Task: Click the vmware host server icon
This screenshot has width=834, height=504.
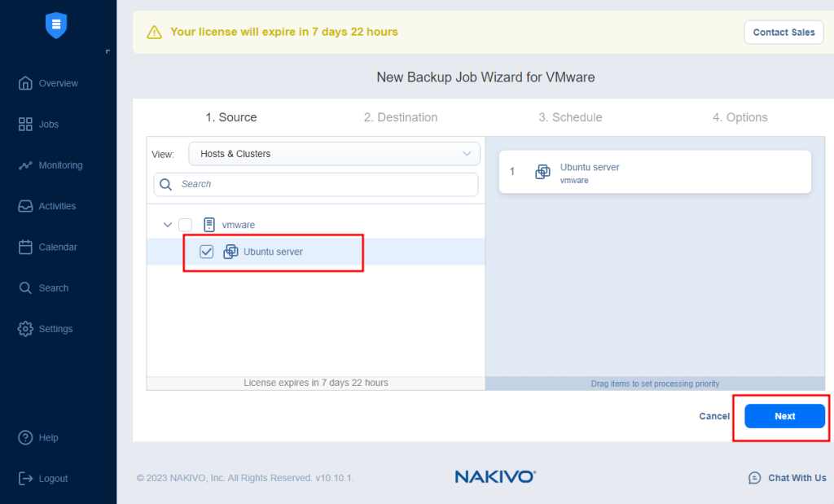Action: [x=209, y=225]
